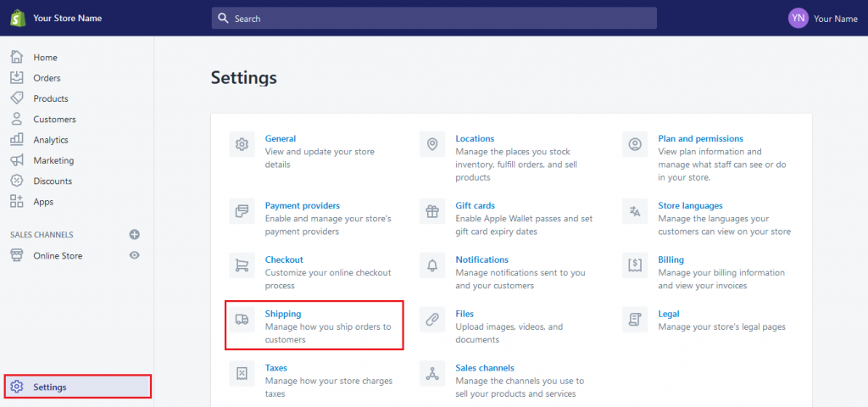Click the Notifications bell icon
The height and width of the screenshot is (407, 868).
pyautogui.click(x=432, y=265)
